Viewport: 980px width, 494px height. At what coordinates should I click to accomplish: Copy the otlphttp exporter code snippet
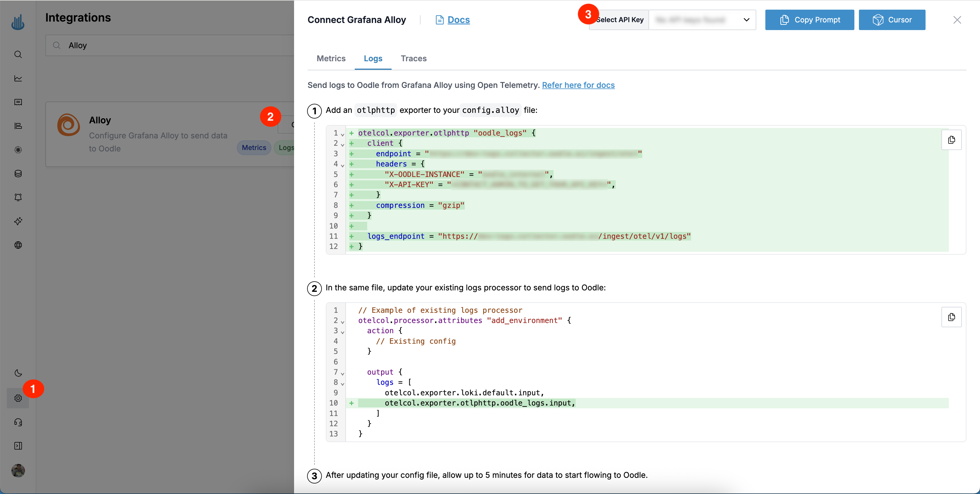tap(952, 140)
